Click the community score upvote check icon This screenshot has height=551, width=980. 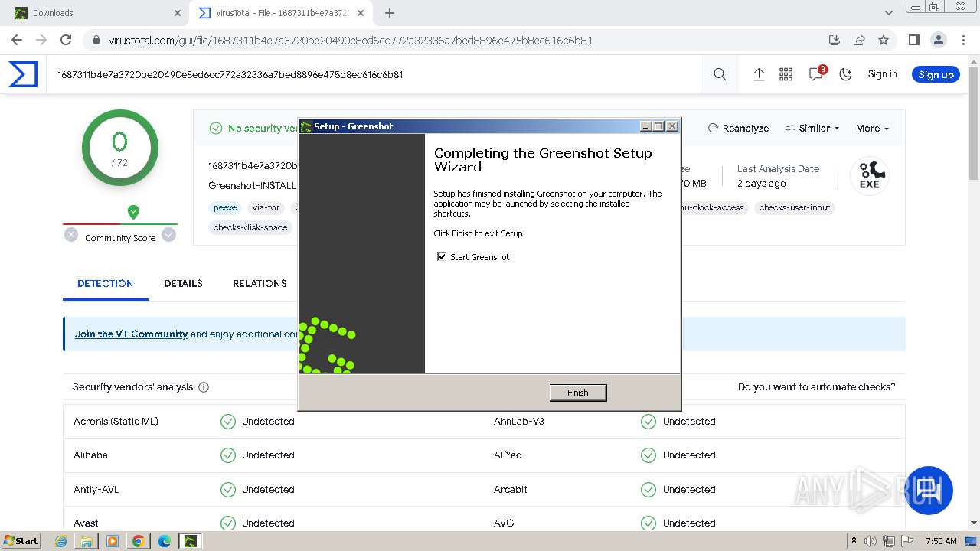(x=168, y=235)
